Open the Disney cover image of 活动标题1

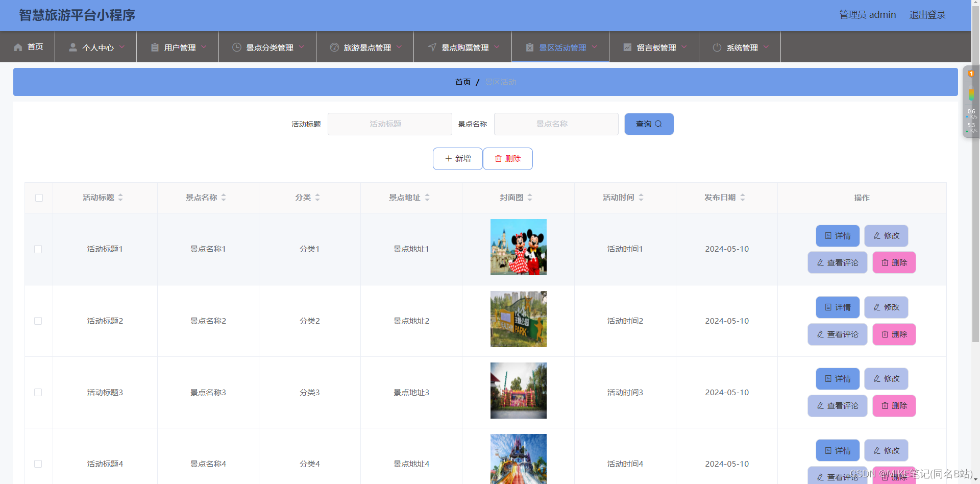point(519,247)
